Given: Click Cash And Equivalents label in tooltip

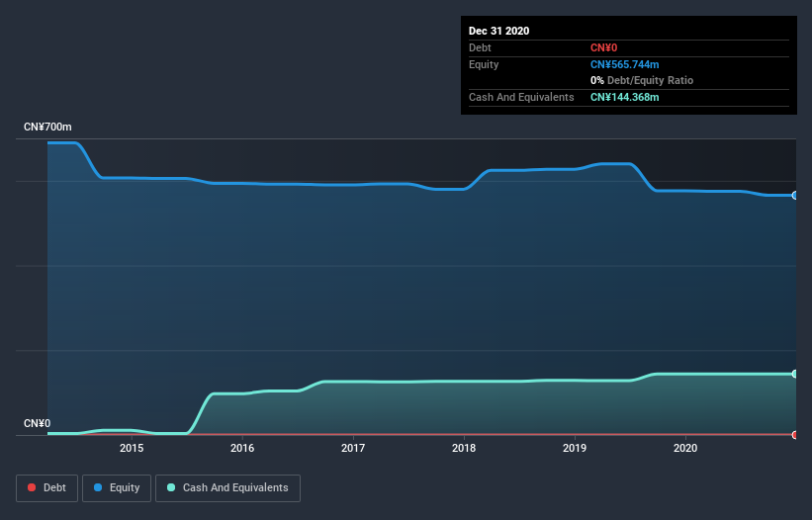Looking at the screenshot, I should pos(521,97).
